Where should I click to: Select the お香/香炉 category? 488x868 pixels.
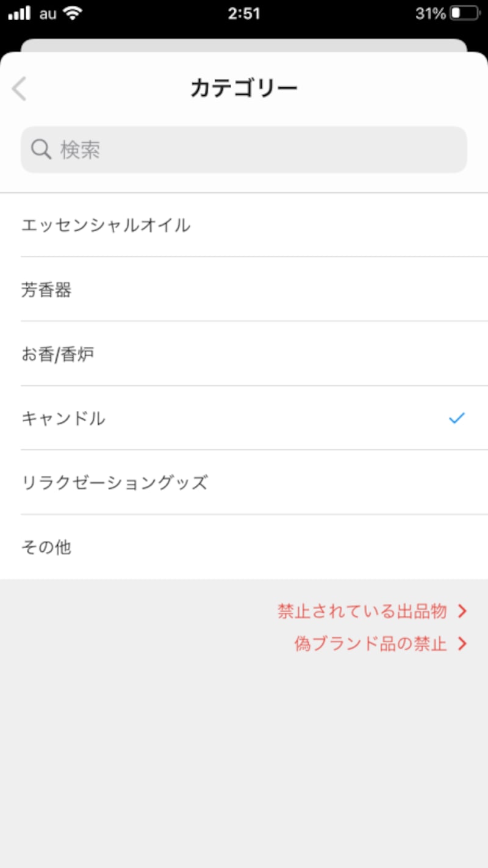pyautogui.click(x=57, y=353)
